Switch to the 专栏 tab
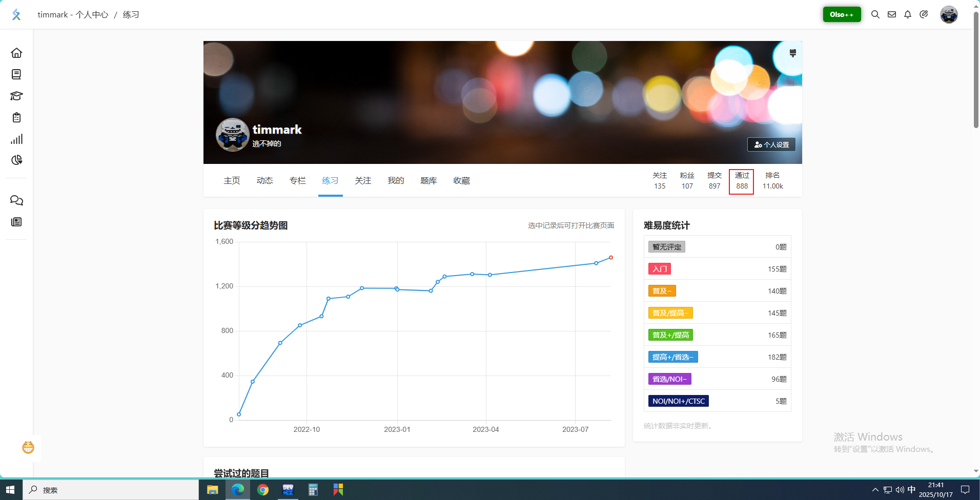Screen dimensions: 980x500 (x=297, y=180)
